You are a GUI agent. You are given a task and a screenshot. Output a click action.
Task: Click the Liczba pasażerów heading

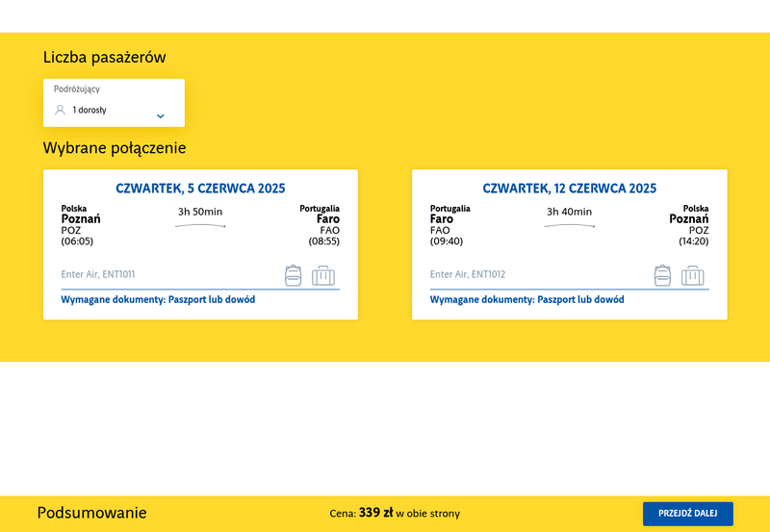105,58
